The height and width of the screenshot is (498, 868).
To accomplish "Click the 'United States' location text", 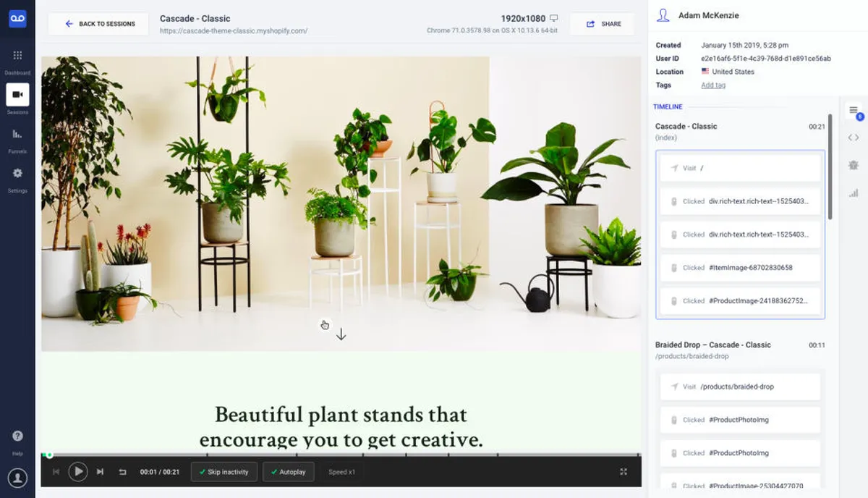I will click(733, 72).
